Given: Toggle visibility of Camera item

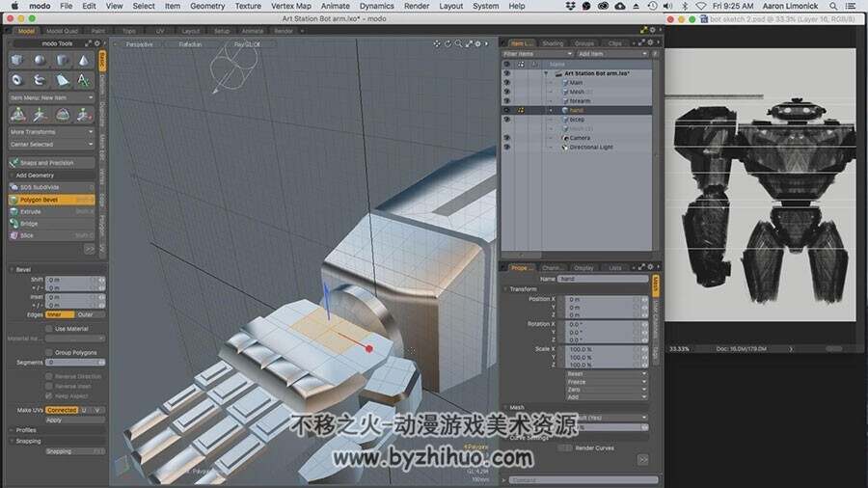Looking at the screenshot, I should pos(506,138).
